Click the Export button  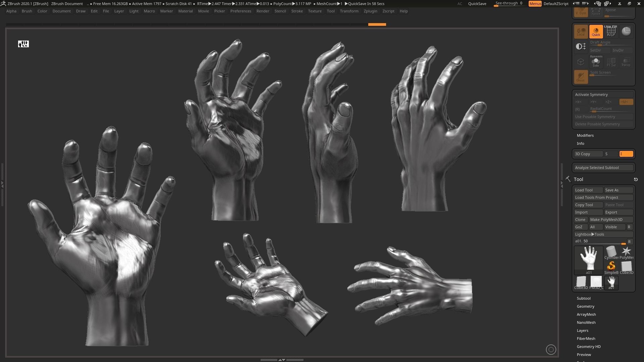[619, 212]
